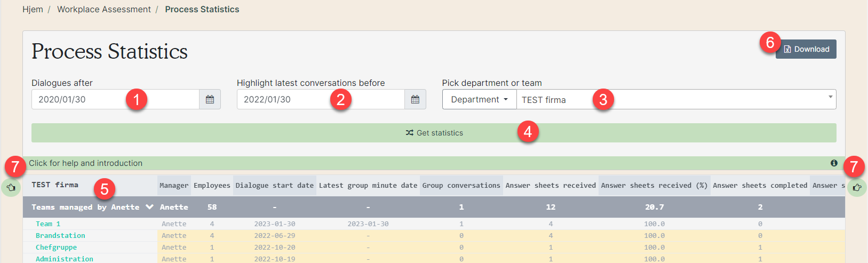
Task: Open Workplace Assessment breadcrumb
Action: (x=104, y=10)
